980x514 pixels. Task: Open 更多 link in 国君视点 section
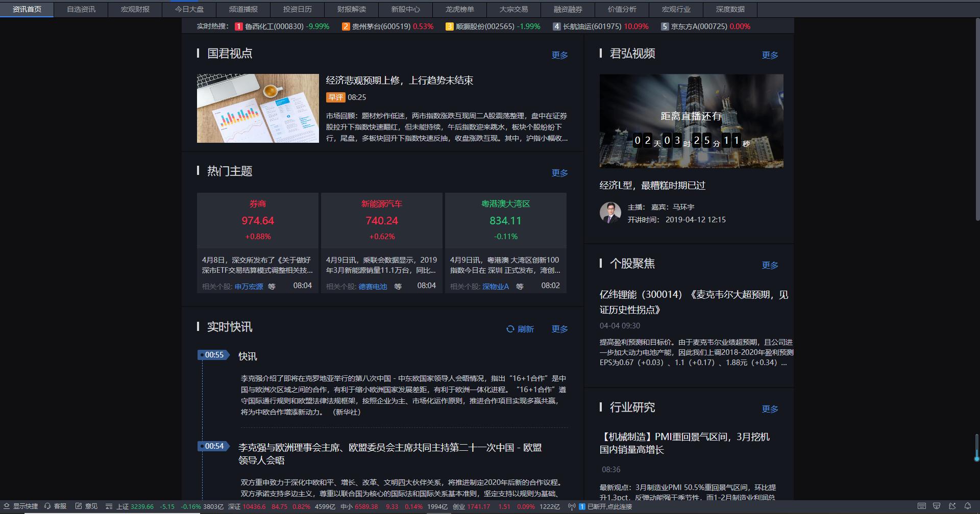pos(559,55)
